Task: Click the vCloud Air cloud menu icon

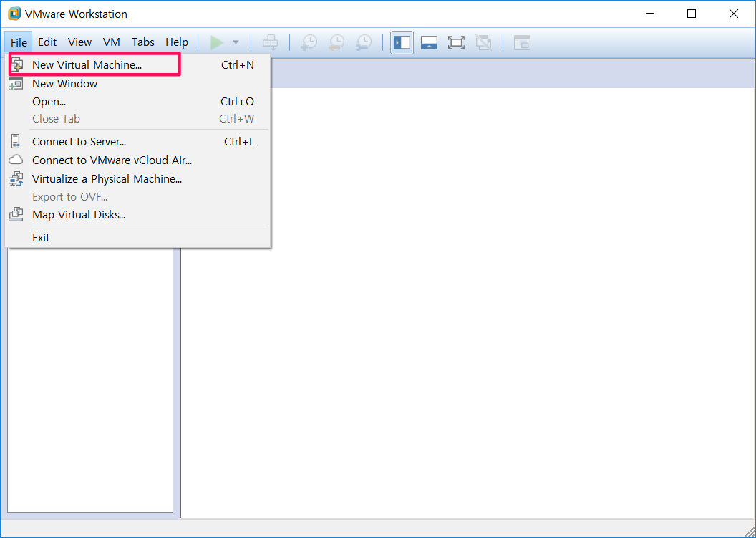Action: click(x=16, y=160)
